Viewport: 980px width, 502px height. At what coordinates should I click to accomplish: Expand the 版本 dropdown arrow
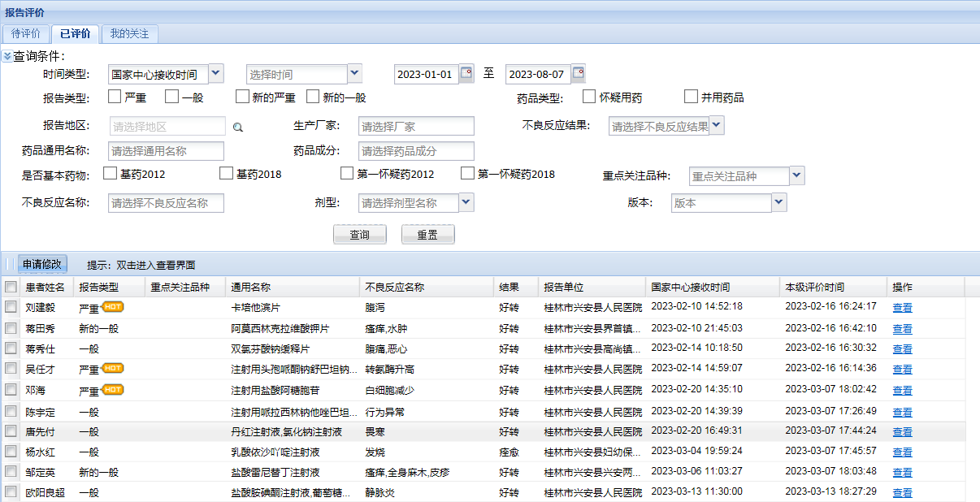click(778, 202)
